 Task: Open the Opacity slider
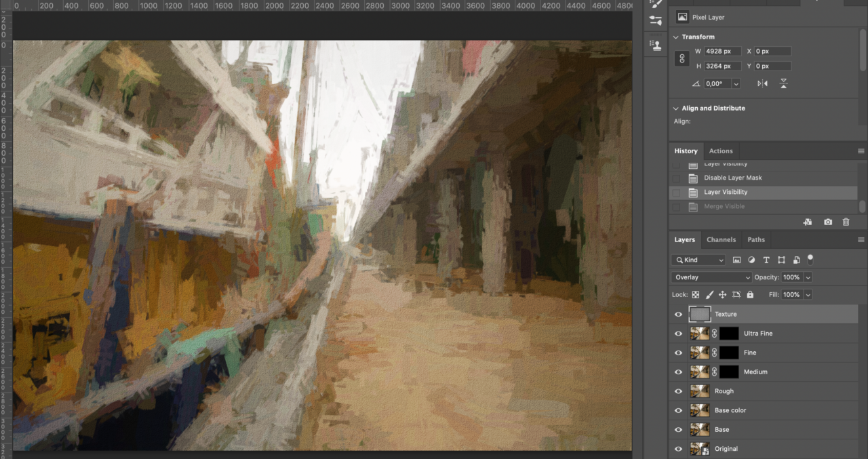click(x=808, y=277)
